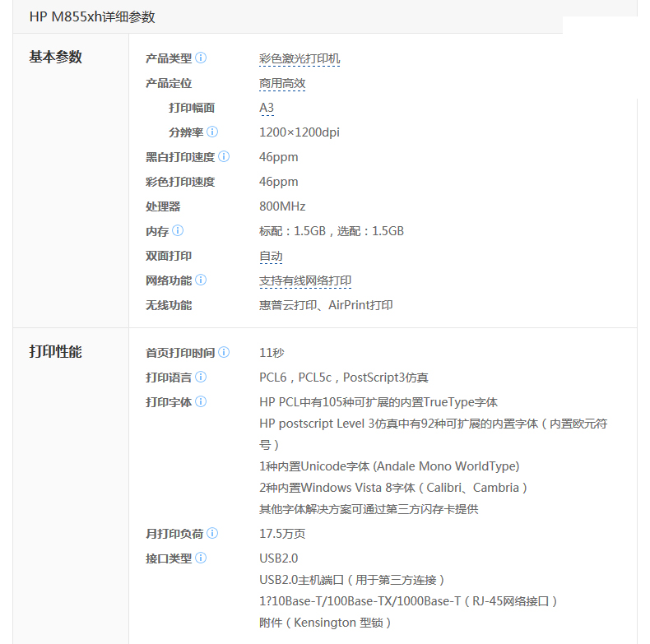This screenshot has height=644, width=650.
Task: Click info icon next to 产品类型
Action: coord(201,58)
